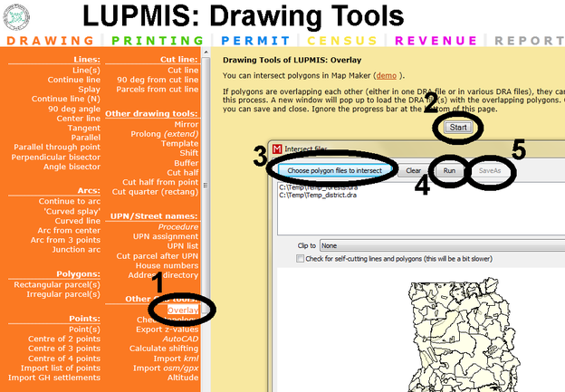565x392 pixels.
Task: Open the Junction arc link
Action: [76, 249]
